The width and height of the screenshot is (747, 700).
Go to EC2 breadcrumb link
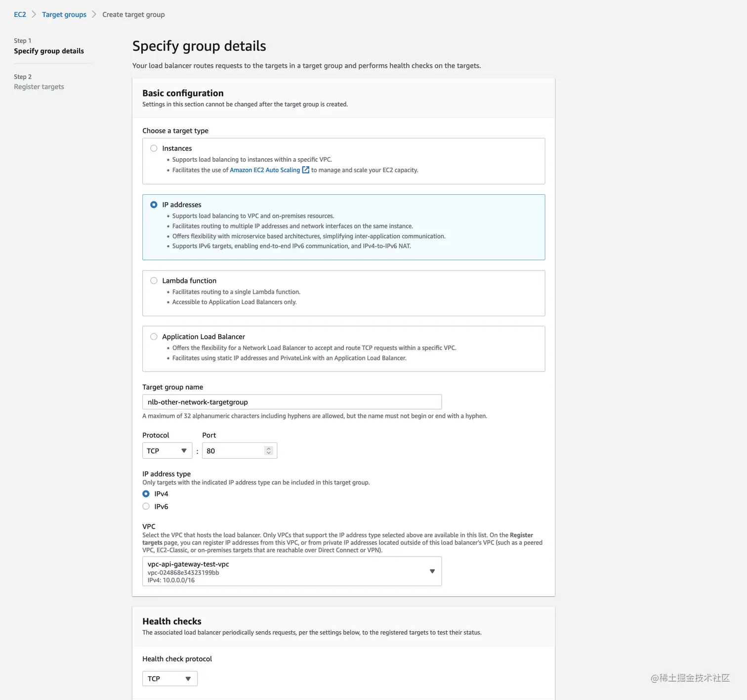20,14
